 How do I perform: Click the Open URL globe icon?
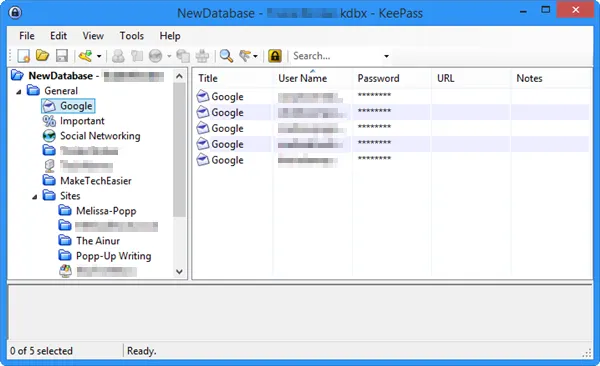pyautogui.click(x=155, y=56)
